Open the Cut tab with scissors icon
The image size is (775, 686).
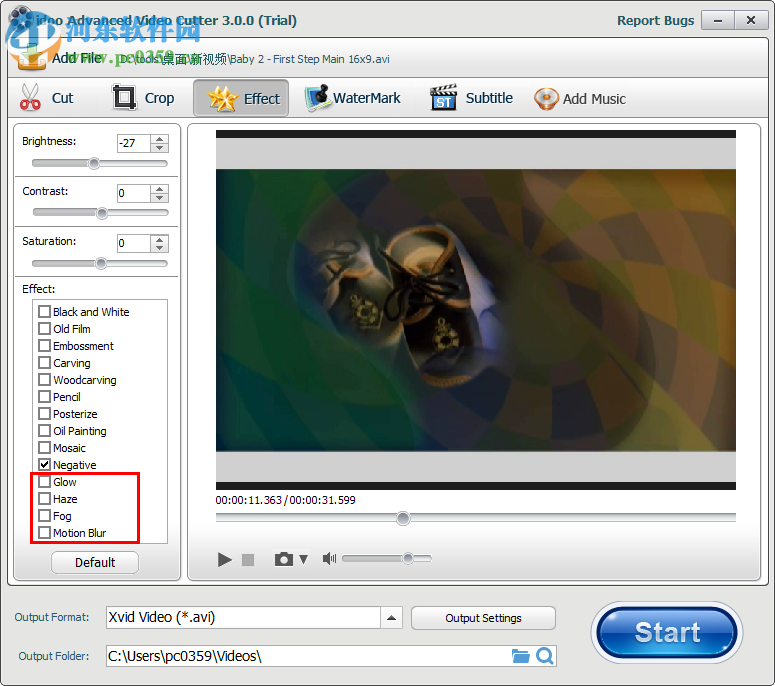47,98
